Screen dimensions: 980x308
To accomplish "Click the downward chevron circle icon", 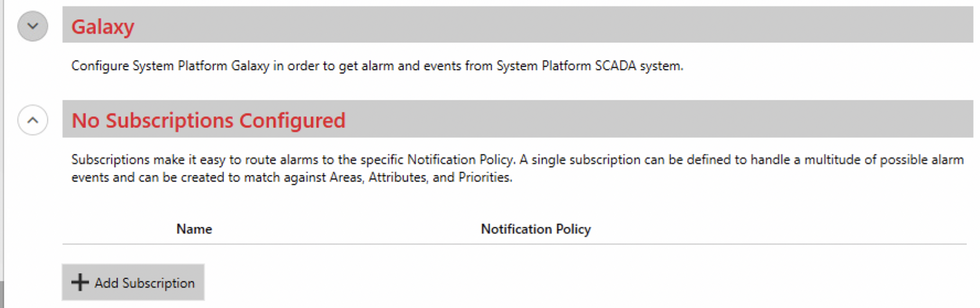I will coord(33,26).
